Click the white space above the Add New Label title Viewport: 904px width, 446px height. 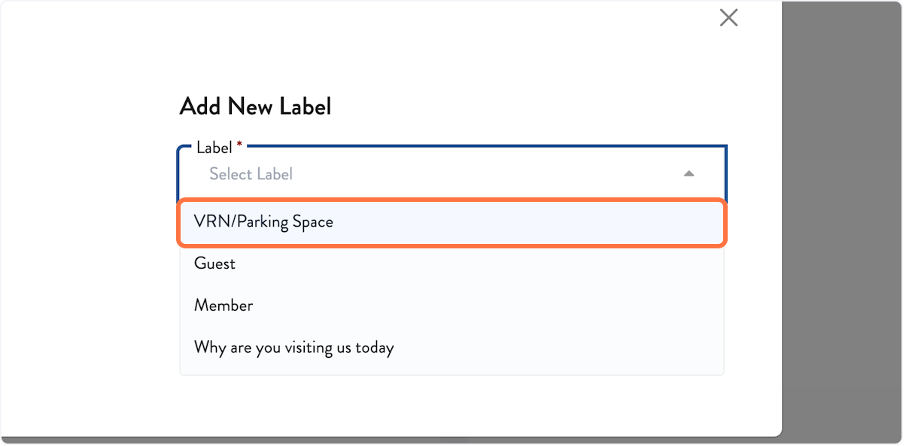[255, 55]
